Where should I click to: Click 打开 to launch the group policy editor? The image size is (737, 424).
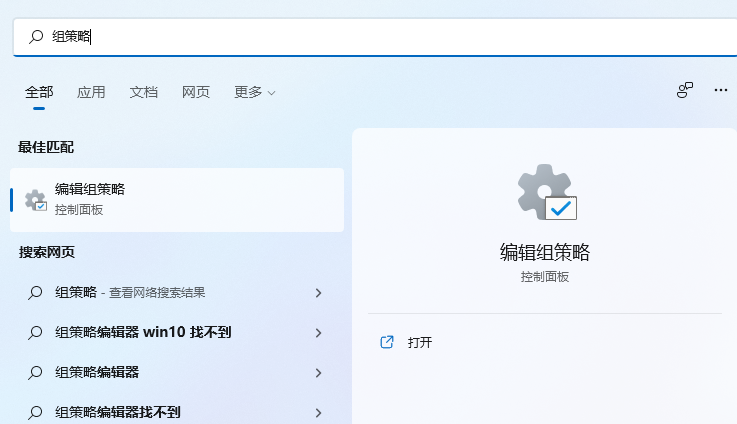tap(420, 342)
